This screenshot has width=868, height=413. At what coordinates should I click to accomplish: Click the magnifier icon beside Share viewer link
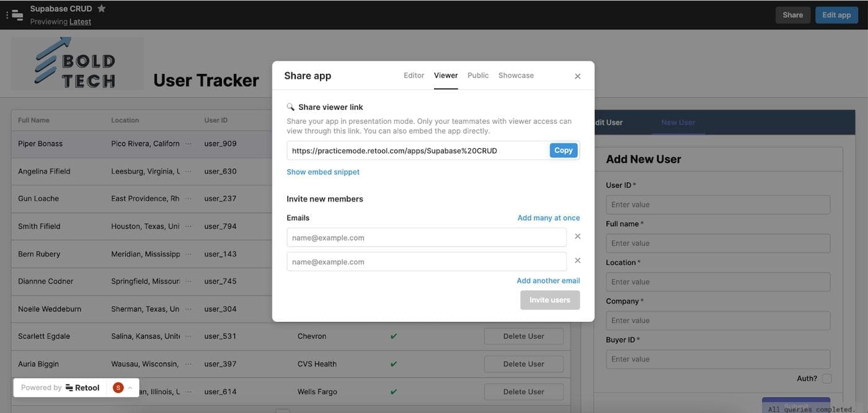290,107
